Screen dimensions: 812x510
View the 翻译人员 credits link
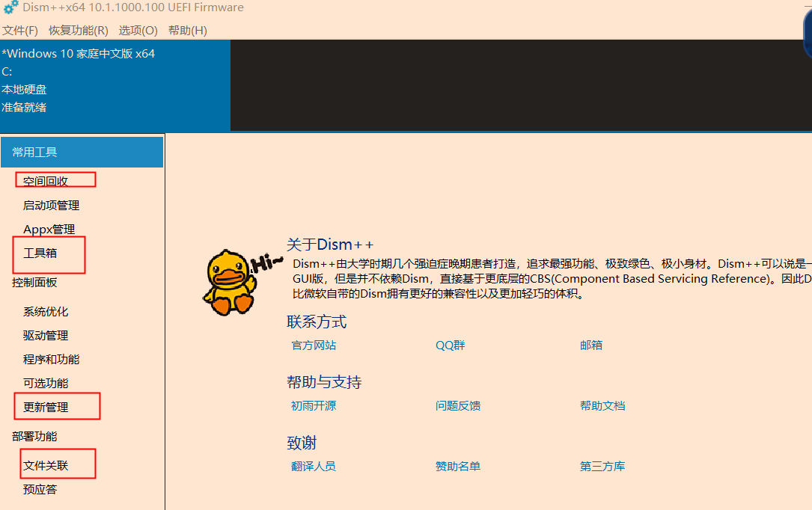click(314, 466)
